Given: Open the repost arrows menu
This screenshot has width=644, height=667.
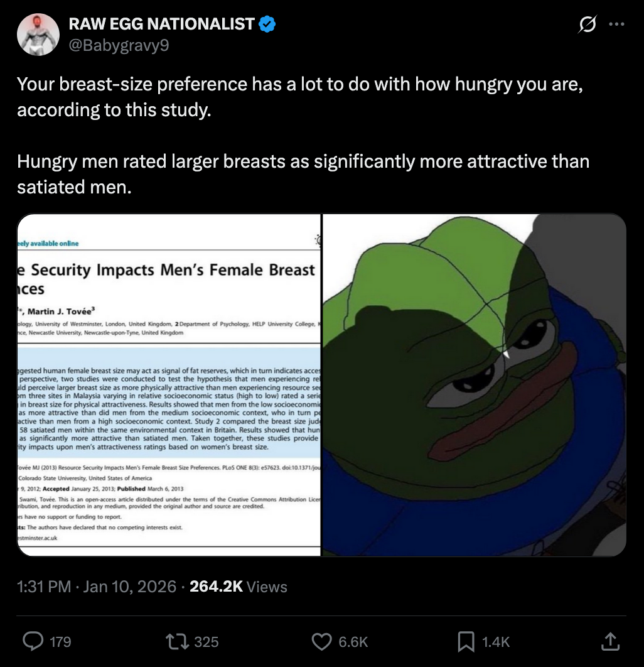Looking at the screenshot, I should 173,641.
